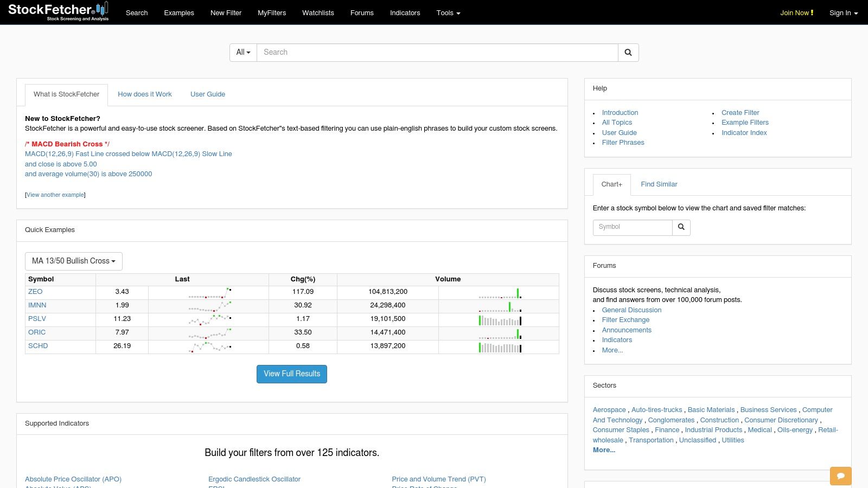The height and width of the screenshot is (488, 868).
Task: Go to Examples in top navigation
Action: point(179,12)
